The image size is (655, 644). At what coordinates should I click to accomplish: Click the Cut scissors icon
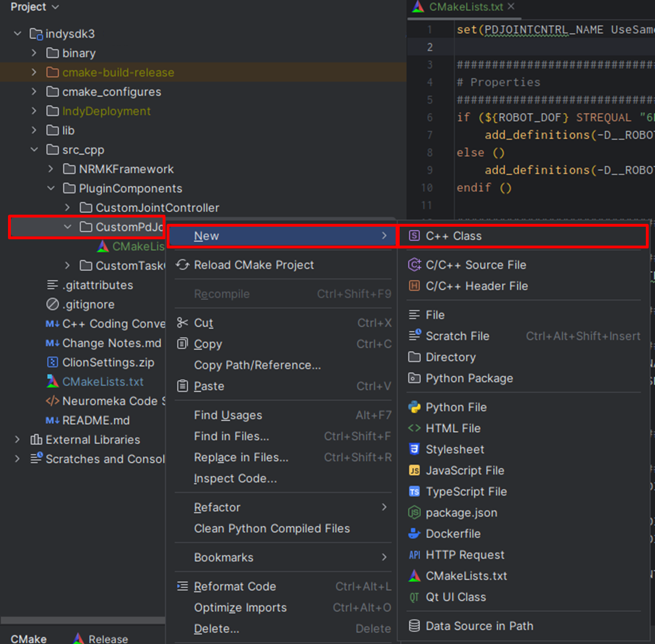[183, 323]
